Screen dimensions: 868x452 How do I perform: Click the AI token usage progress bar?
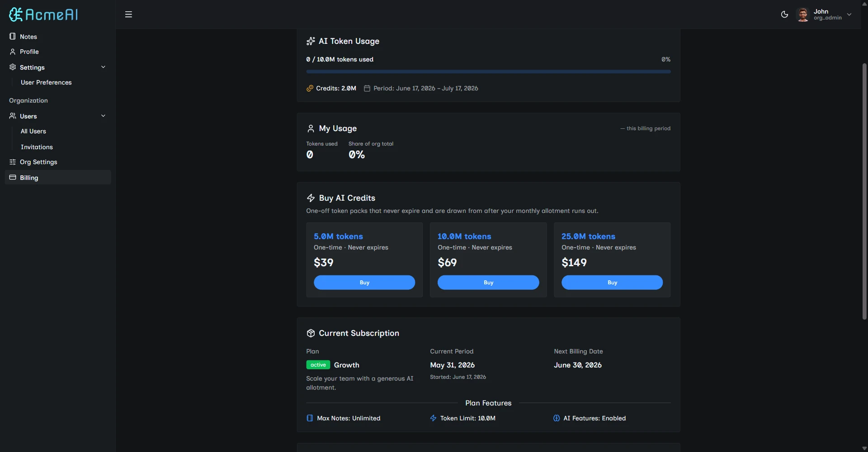[x=488, y=71]
